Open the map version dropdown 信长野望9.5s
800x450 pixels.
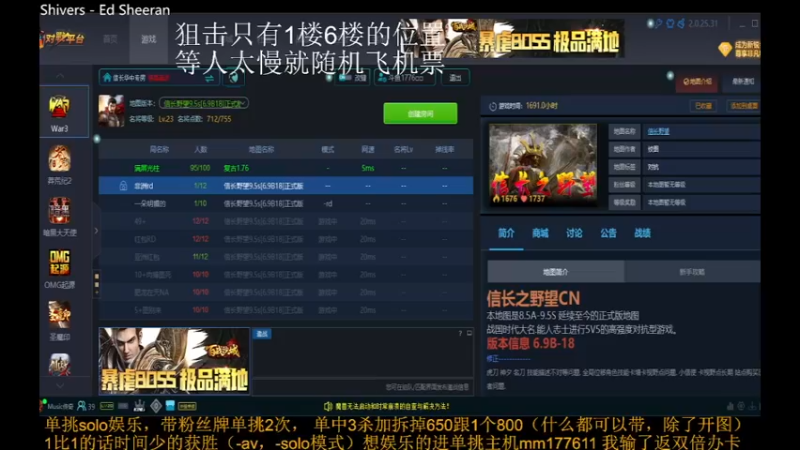204,104
